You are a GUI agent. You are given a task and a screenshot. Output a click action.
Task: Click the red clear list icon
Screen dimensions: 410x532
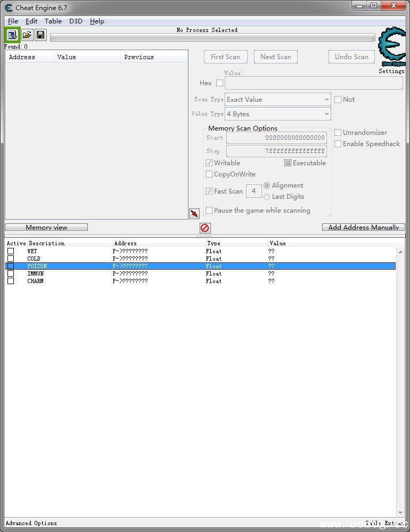tap(205, 228)
